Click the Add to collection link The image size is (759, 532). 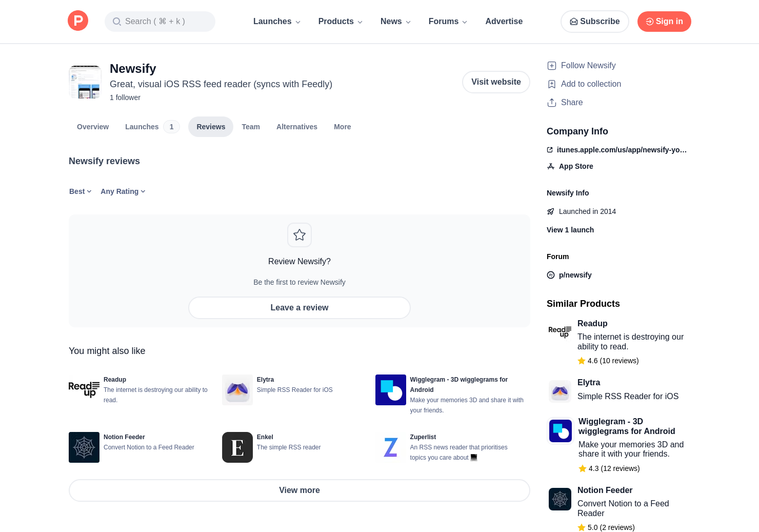(591, 84)
